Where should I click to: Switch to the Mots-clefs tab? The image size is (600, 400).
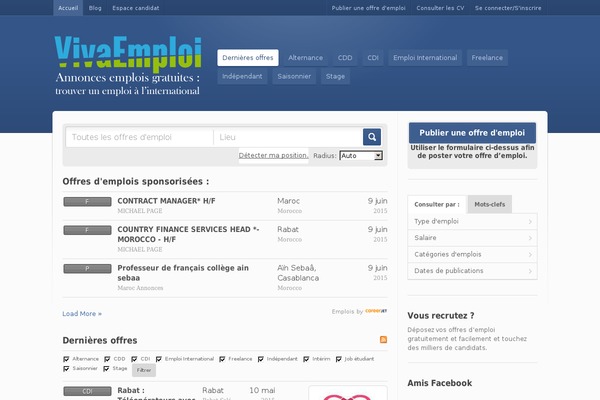(x=489, y=204)
